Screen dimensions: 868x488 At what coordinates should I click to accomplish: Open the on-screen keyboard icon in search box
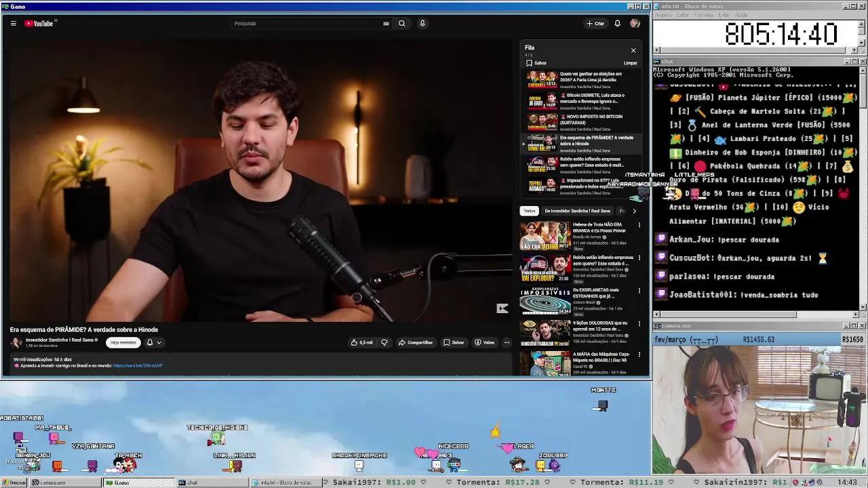click(386, 23)
